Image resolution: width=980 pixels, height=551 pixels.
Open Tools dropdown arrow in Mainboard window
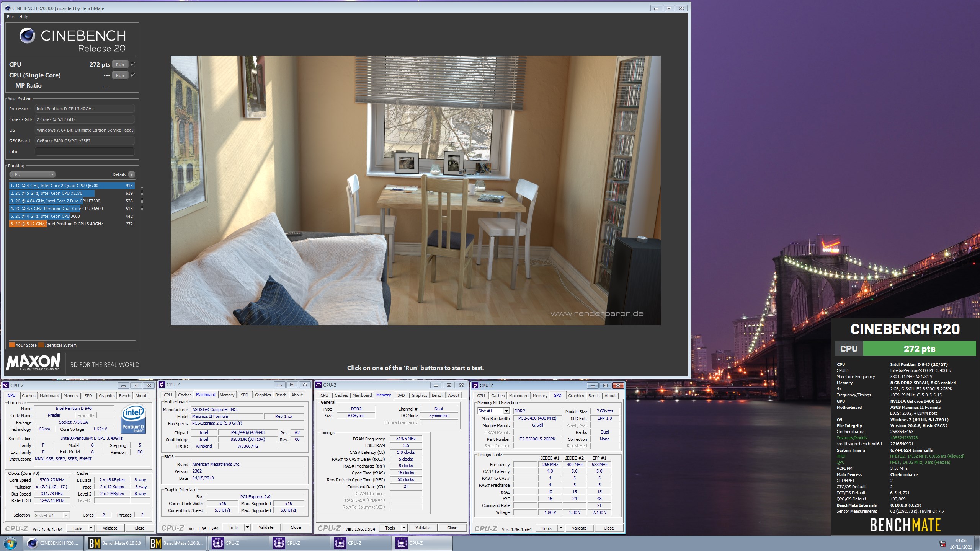tap(247, 528)
